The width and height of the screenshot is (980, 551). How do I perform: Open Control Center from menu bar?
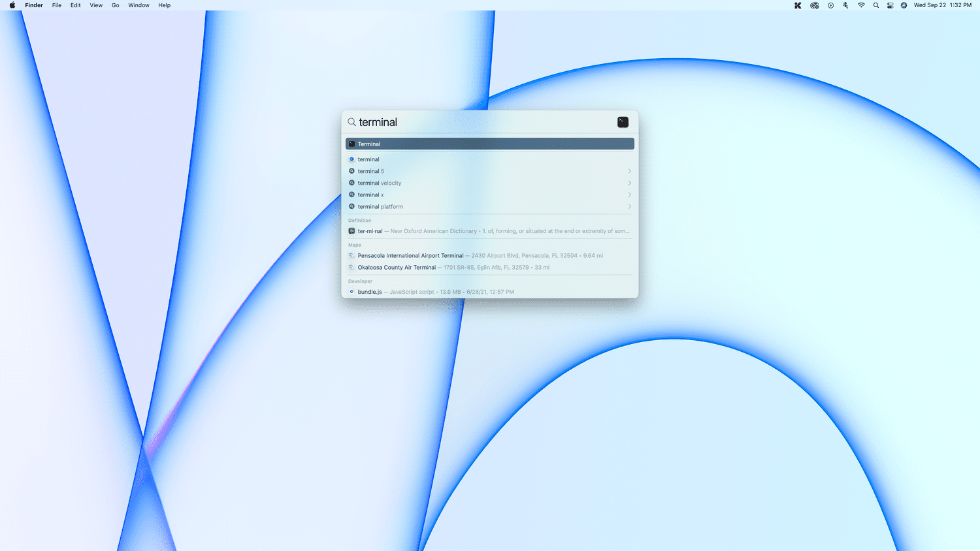(x=890, y=5)
